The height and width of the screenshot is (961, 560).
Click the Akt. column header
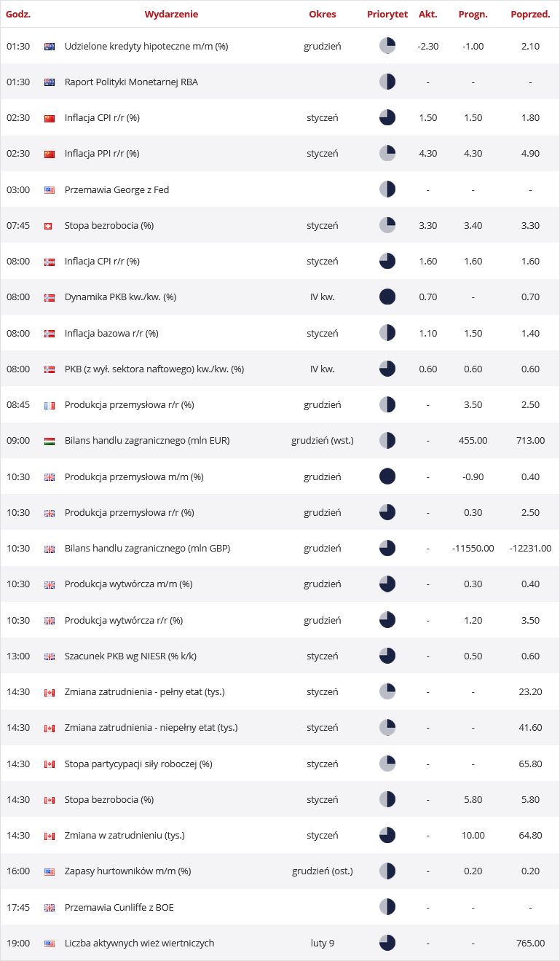427,14
